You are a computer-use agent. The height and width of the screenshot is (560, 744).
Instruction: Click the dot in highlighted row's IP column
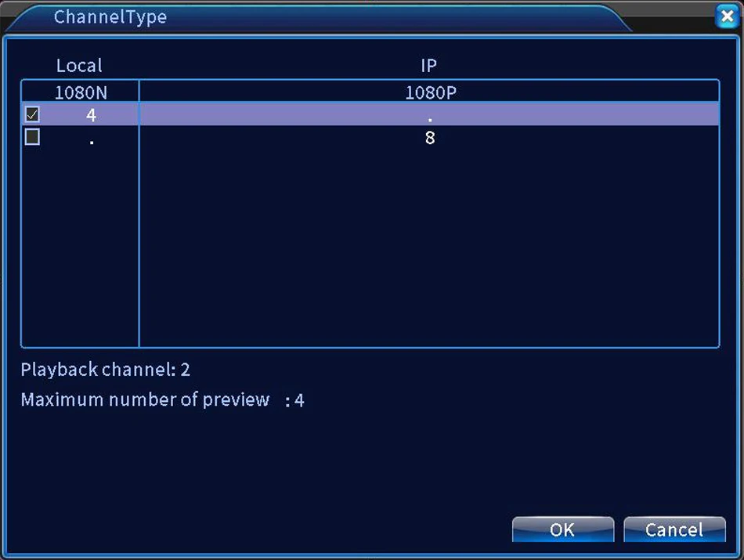(430, 120)
